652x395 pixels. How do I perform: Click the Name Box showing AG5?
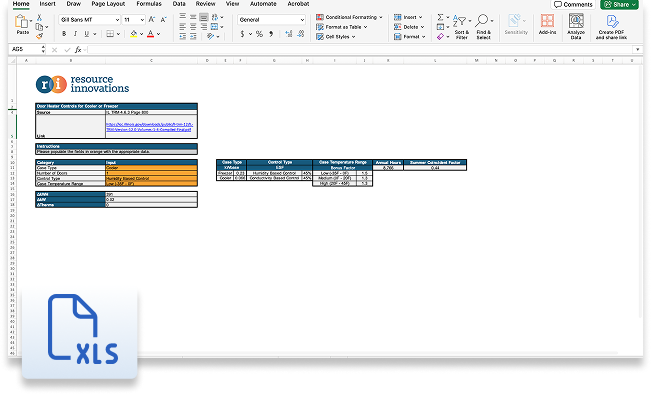click(x=27, y=49)
